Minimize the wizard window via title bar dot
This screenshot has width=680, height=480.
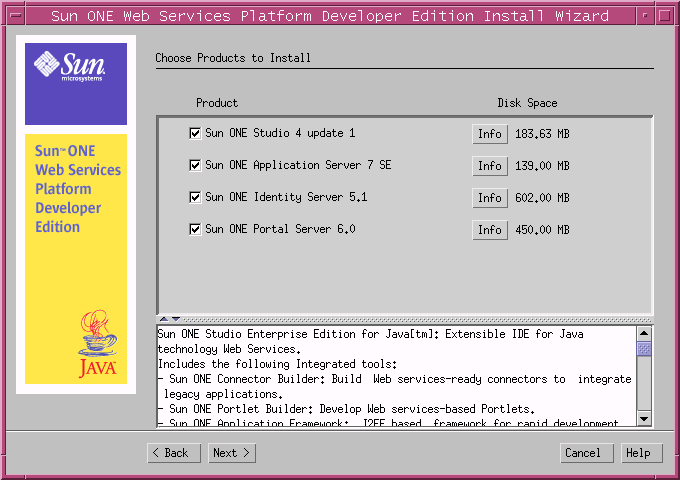[645, 16]
